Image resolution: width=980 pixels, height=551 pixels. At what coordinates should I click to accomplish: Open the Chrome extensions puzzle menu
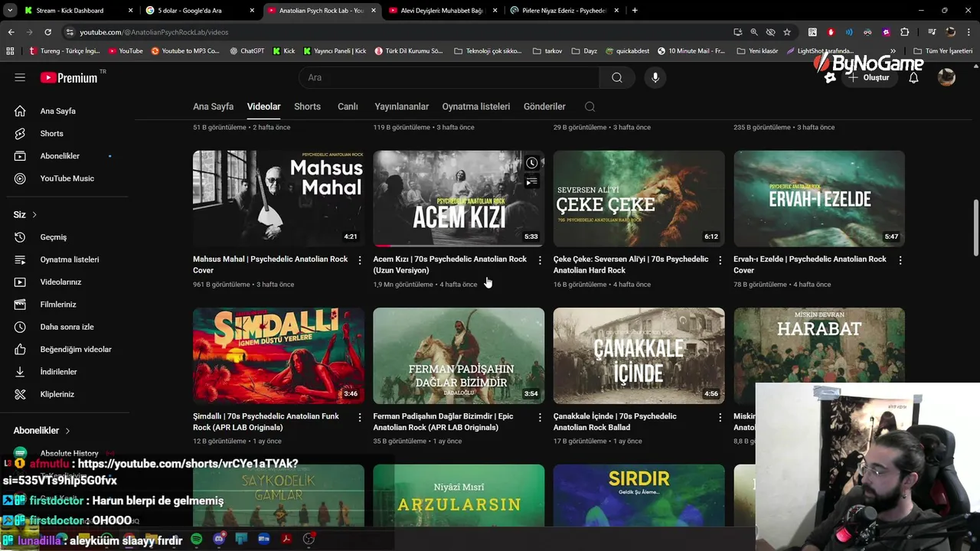(x=905, y=32)
